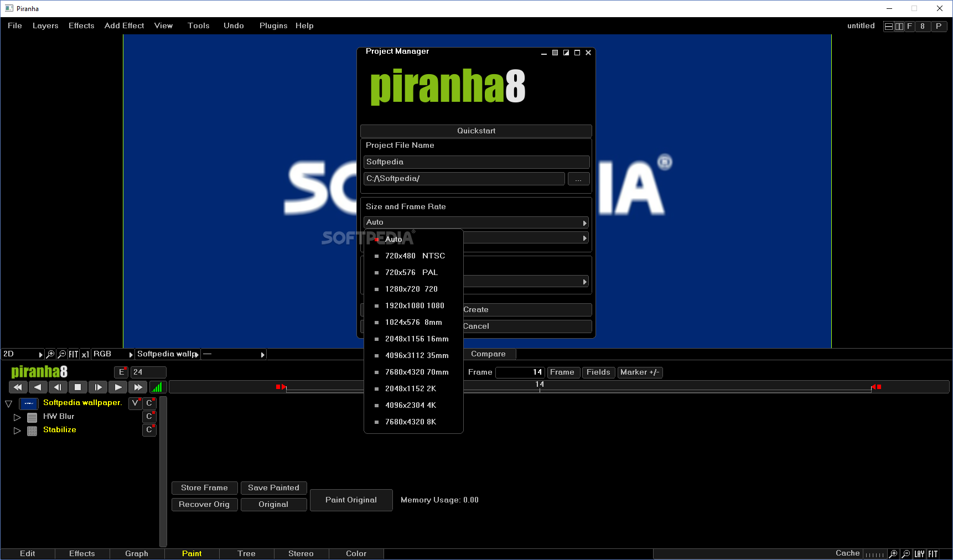Click the P button in top-right toolbar
The image size is (953, 560).
[x=939, y=26]
